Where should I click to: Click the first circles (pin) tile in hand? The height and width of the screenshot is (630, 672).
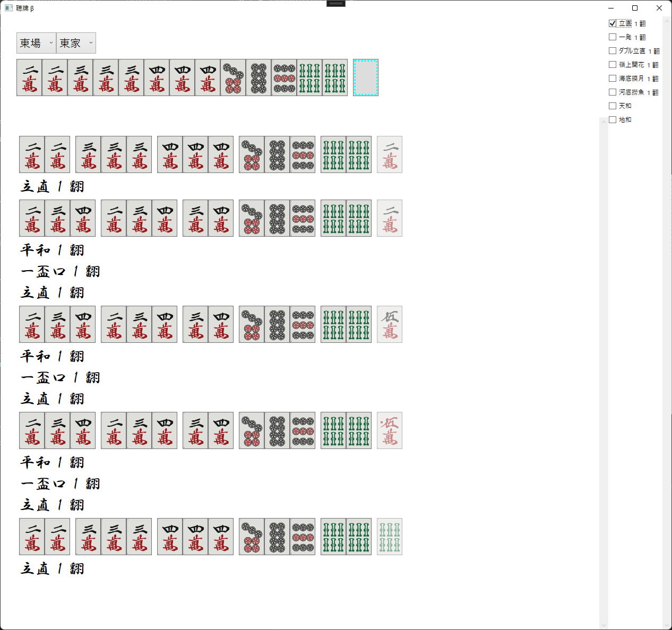coord(233,77)
